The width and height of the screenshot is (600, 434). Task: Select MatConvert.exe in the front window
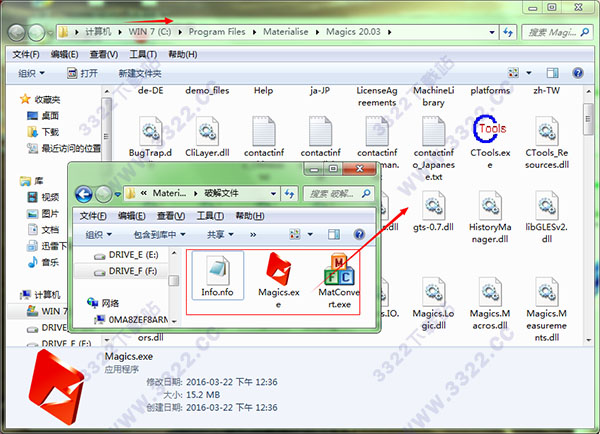click(339, 281)
